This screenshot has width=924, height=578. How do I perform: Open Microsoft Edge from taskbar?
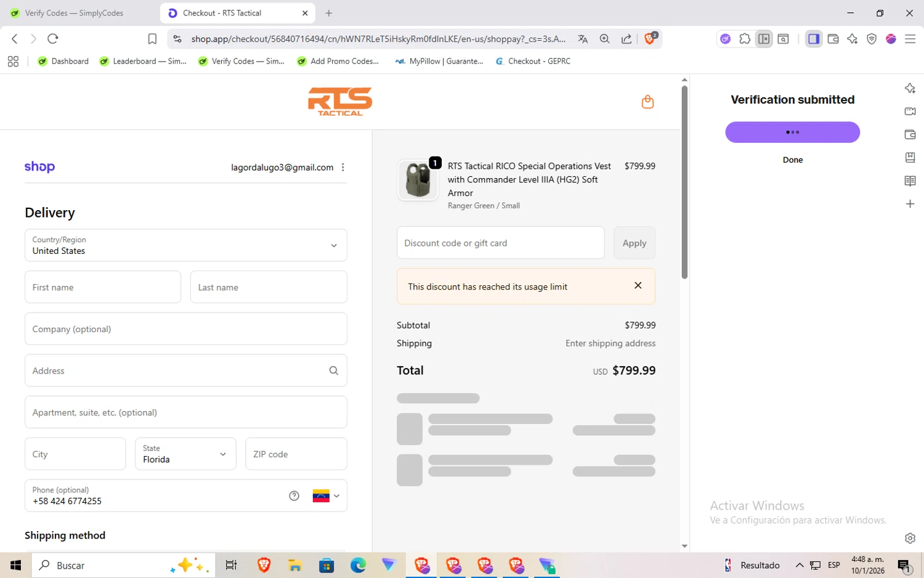[358, 565]
